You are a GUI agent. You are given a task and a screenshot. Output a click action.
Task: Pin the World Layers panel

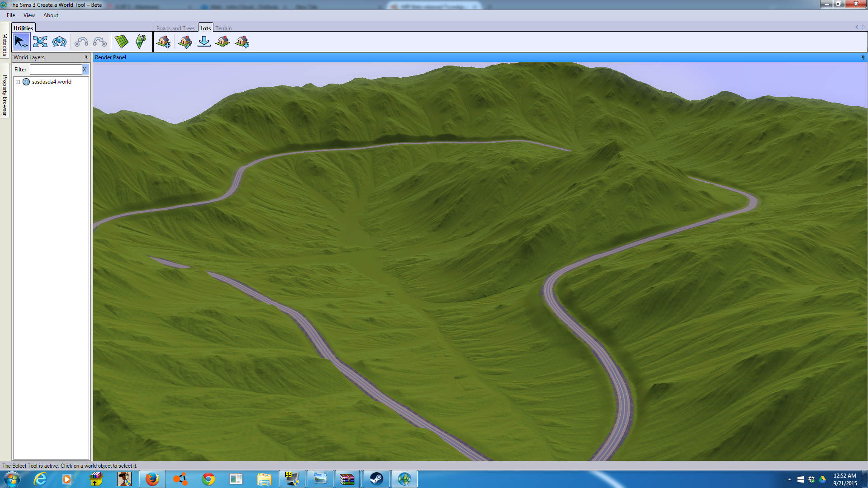[86, 57]
